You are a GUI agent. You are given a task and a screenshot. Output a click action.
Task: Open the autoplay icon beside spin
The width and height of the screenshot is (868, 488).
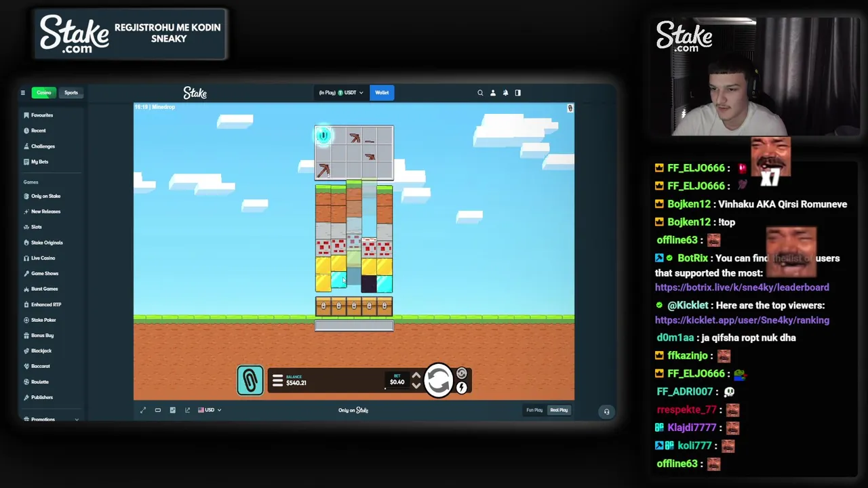462,373
